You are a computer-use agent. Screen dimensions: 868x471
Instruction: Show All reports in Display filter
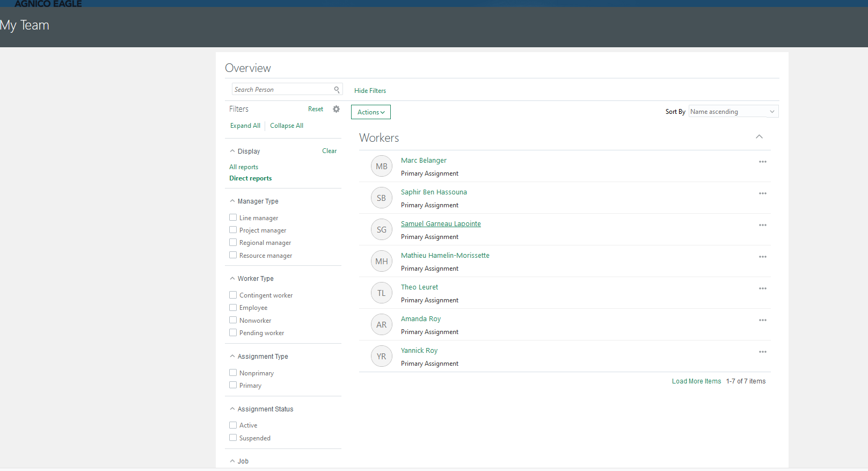(x=244, y=167)
